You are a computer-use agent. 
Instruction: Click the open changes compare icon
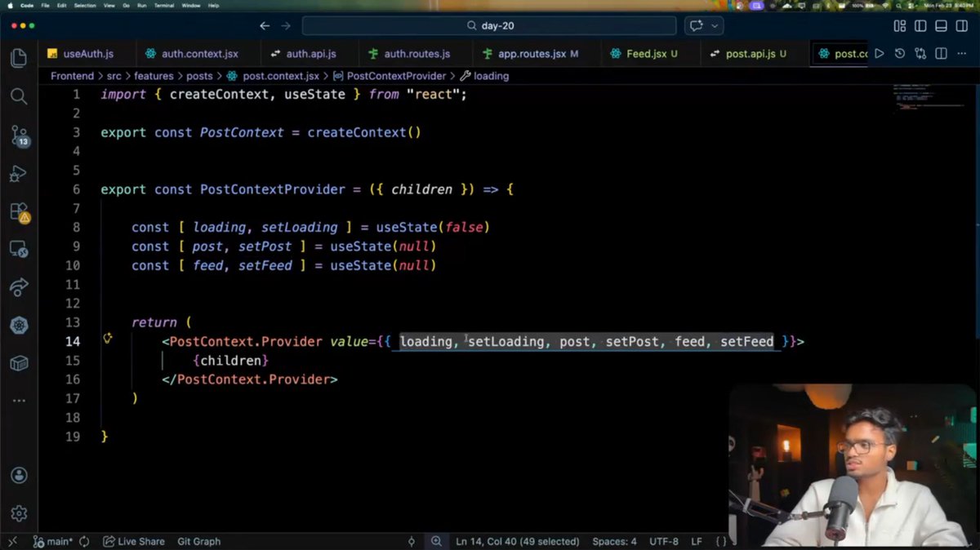(x=920, y=54)
